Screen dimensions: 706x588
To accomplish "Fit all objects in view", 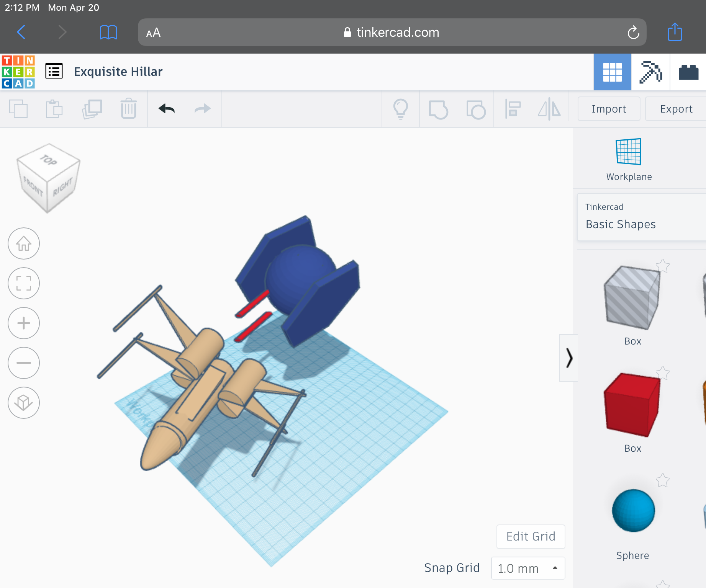I will point(24,283).
